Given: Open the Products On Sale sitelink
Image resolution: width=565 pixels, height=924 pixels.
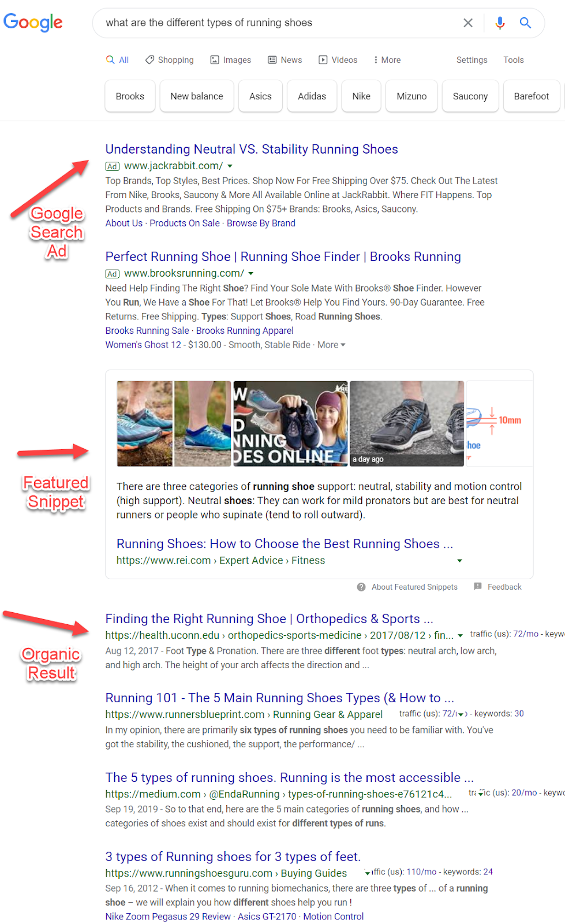Looking at the screenshot, I should [185, 223].
